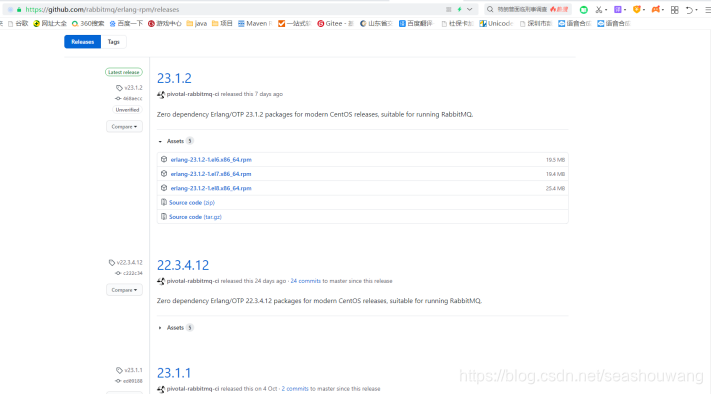Open the extensions grid icon
Image resolution: width=712 pixels, height=394 pixels.
tap(674, 10)
